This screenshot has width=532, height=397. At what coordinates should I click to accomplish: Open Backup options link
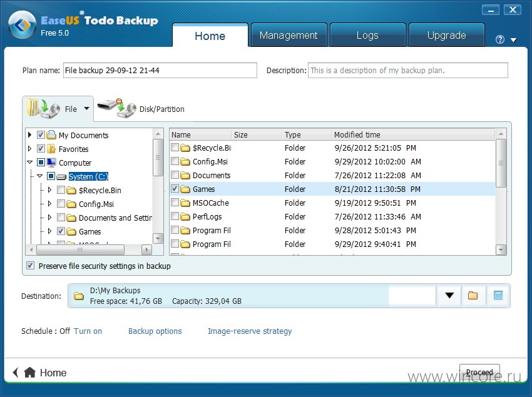pyautogui.click(x=155, y=331)
